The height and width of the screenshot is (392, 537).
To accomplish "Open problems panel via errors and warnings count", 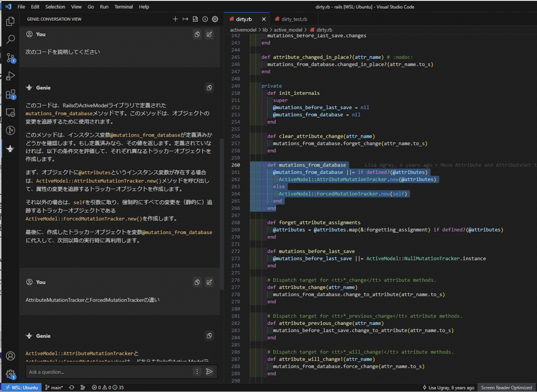I will pos(108,388).
